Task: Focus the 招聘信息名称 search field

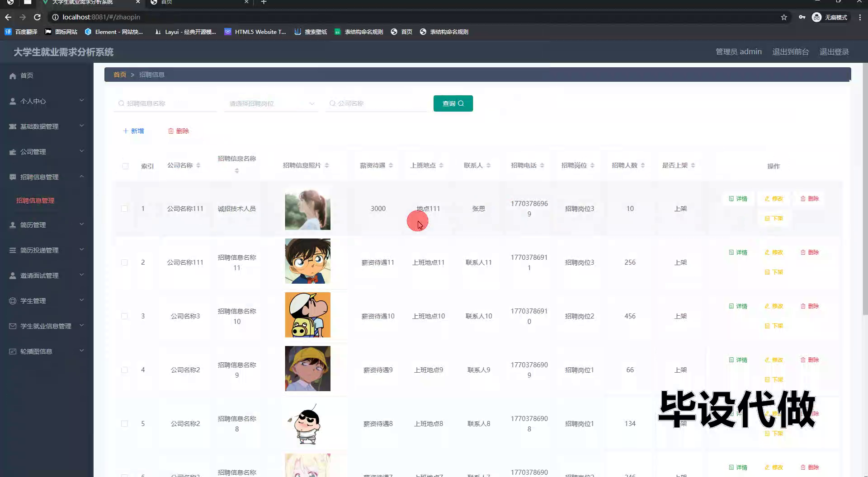Action: (x=165, y=104)
